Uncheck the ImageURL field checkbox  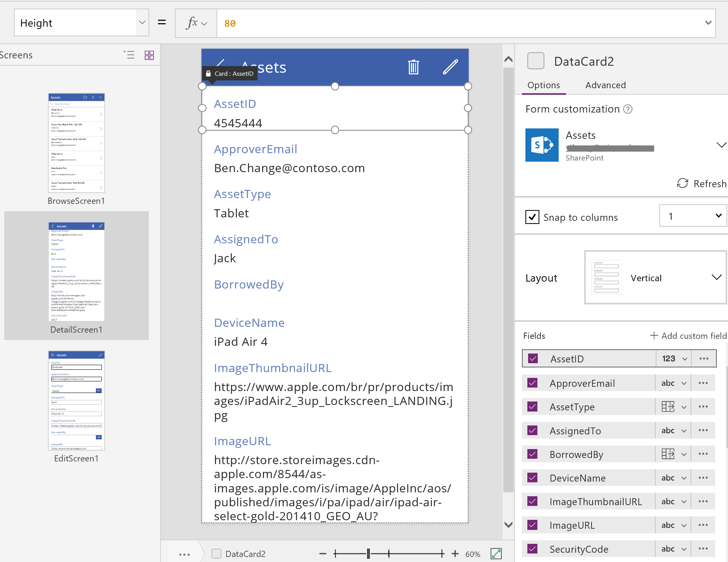(x=532, y=525)
